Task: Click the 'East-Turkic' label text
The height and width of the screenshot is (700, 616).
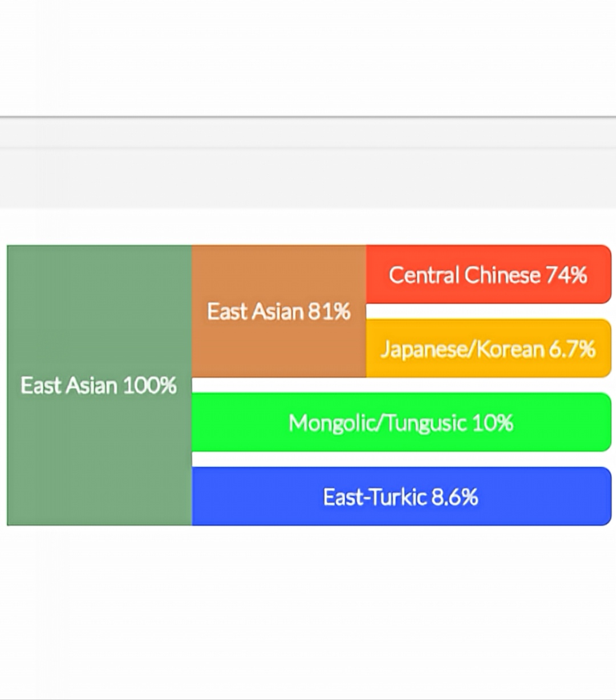Action: coord(375,496)
